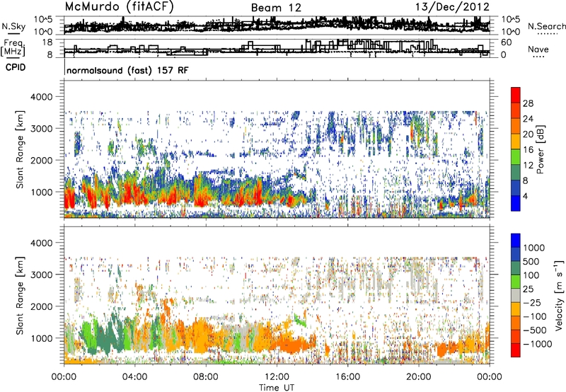Click inside the velocity range-time plot
Viewport: 566px width, 392px height.
pos(277,295)
